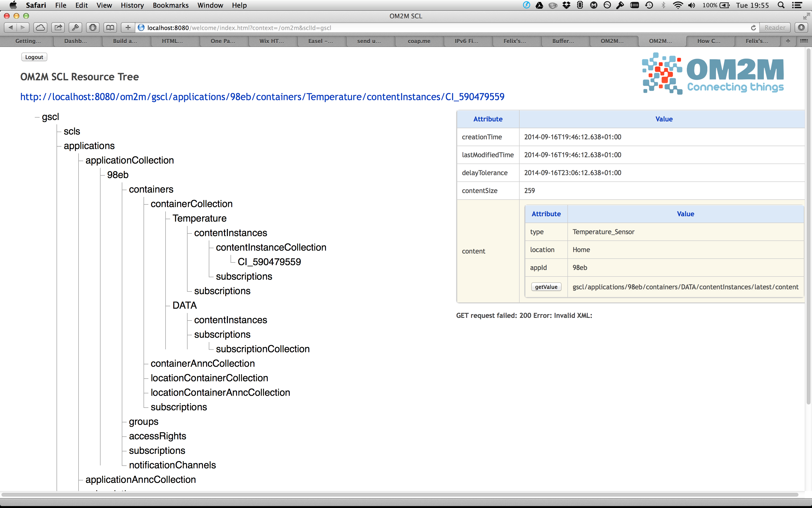Click the vertical page scrollbar
The image size is (812, 508).
809,227
